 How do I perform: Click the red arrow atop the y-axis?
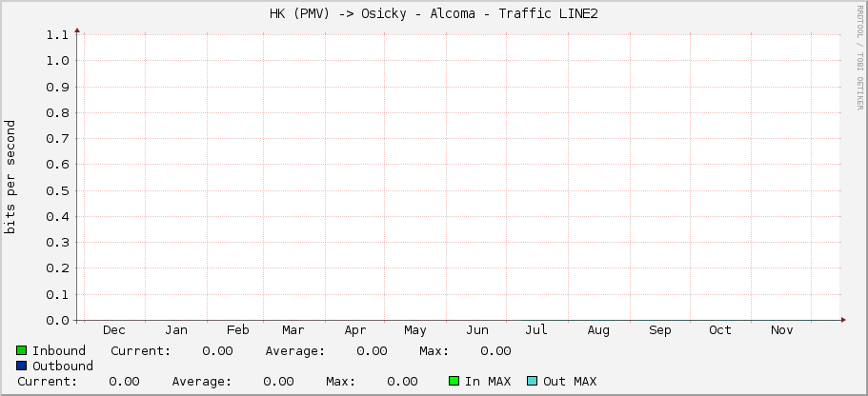tap(78, 30)
